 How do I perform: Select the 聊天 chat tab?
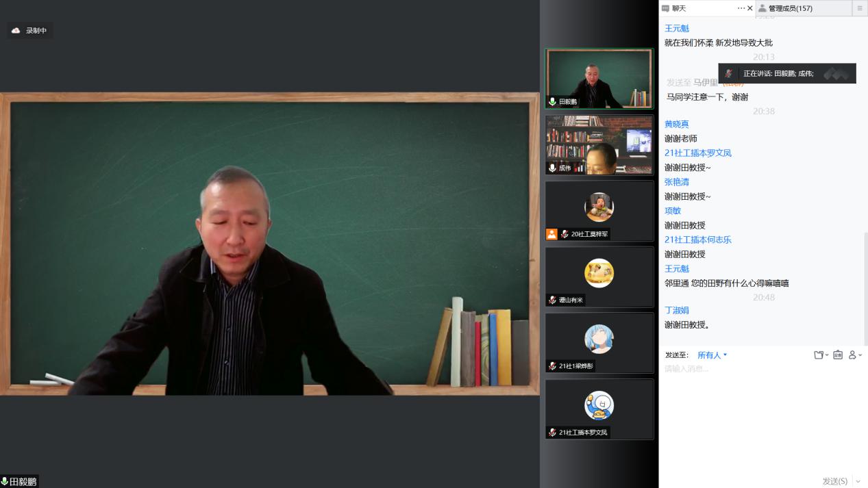[678, 8]
